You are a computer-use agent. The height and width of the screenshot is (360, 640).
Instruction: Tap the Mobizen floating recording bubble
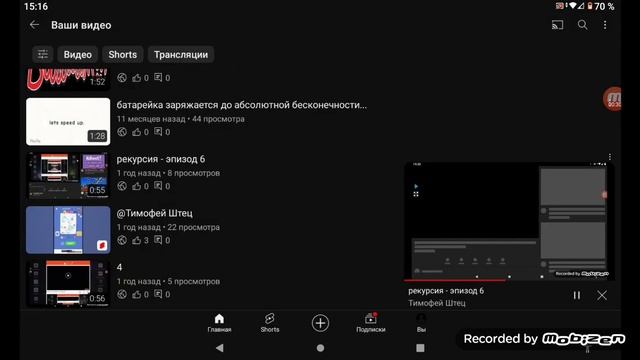pos(612,98)
